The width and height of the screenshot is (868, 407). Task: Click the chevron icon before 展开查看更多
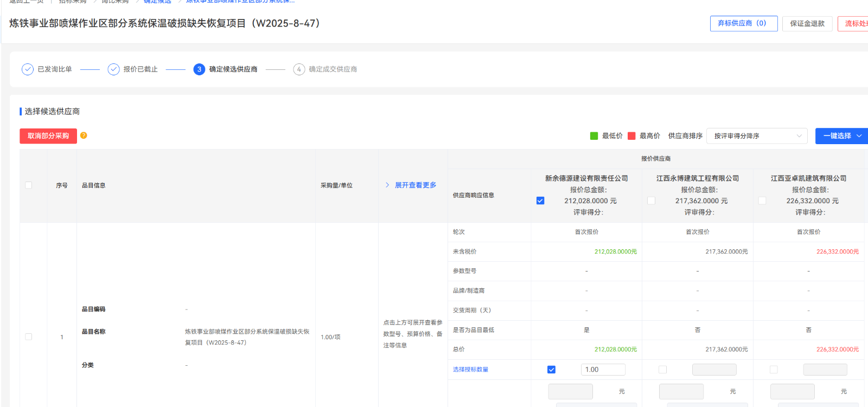(387, 185)
